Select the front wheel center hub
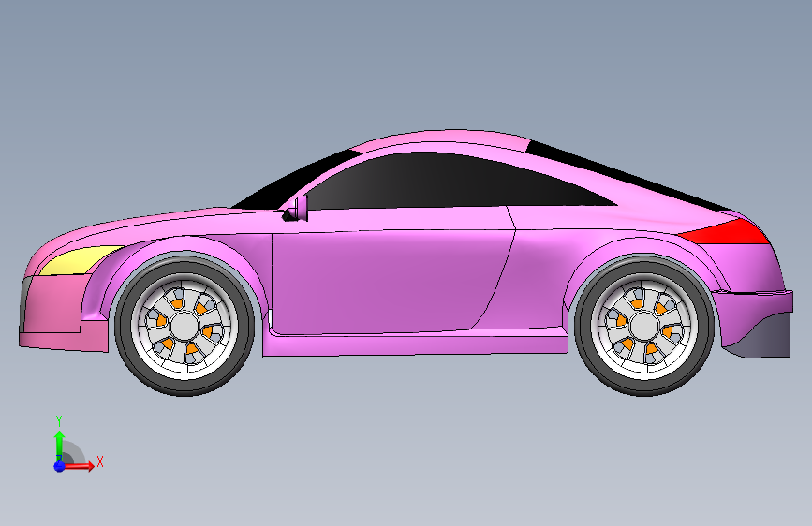Image resolution: width=812 pixels, height=526 pixels. 184,326
